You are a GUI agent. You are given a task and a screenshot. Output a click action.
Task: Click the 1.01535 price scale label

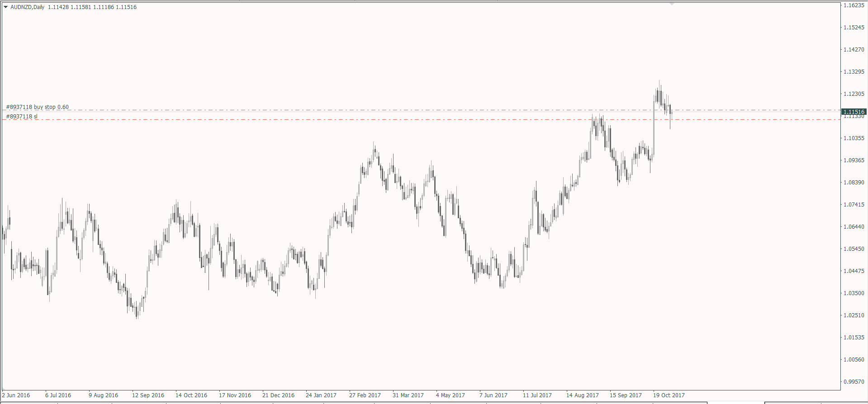pyautogui.click(x=854, y=338)
